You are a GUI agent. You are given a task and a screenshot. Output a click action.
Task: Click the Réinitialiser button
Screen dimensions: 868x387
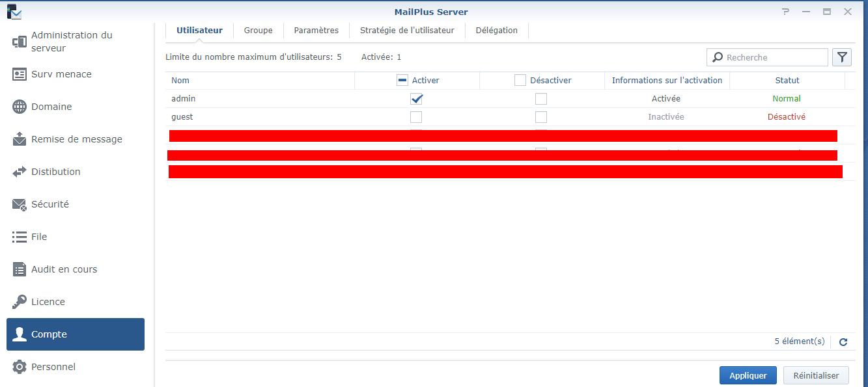tap(816, 375)
